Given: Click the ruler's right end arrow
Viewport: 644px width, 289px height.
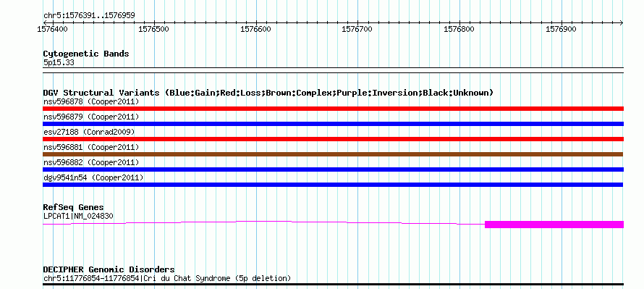Looking at the screenshot, I should [622, 22].
